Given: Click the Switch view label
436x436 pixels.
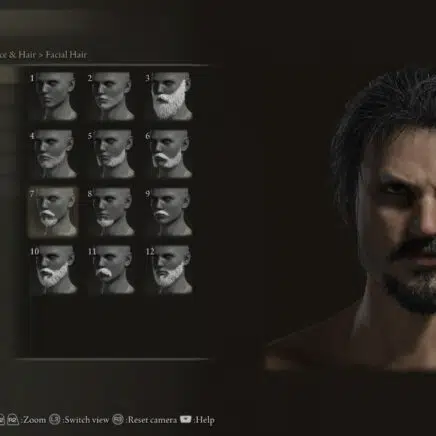Looking at the screenshot, I should click(86, 420).
